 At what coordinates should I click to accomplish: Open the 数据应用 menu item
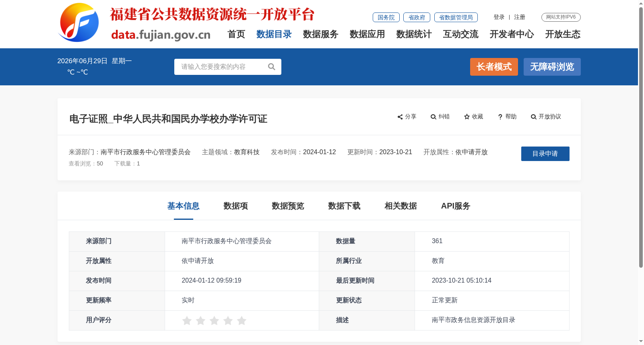(x=367, y=34)
